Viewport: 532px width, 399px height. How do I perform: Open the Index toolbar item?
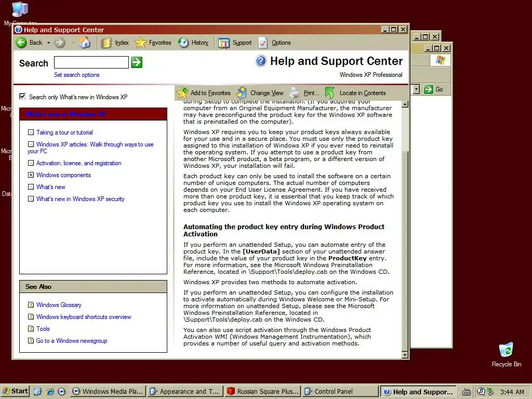coord(115,43)
